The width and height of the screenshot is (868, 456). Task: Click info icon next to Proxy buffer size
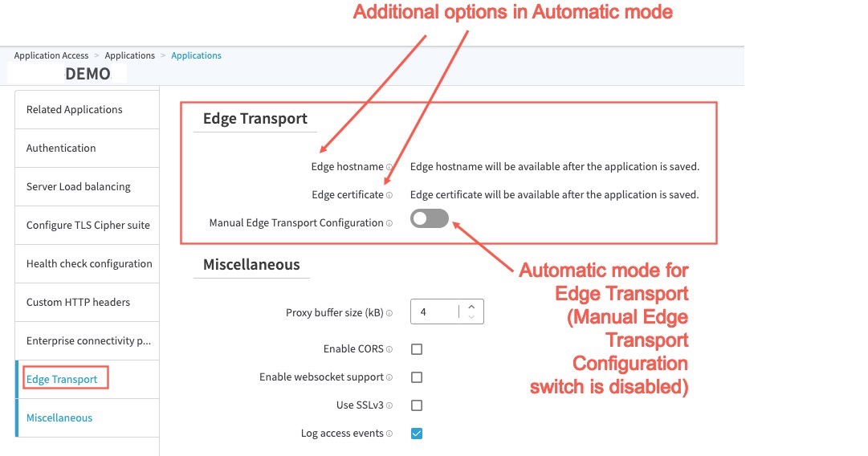click(x=389, y=313)
